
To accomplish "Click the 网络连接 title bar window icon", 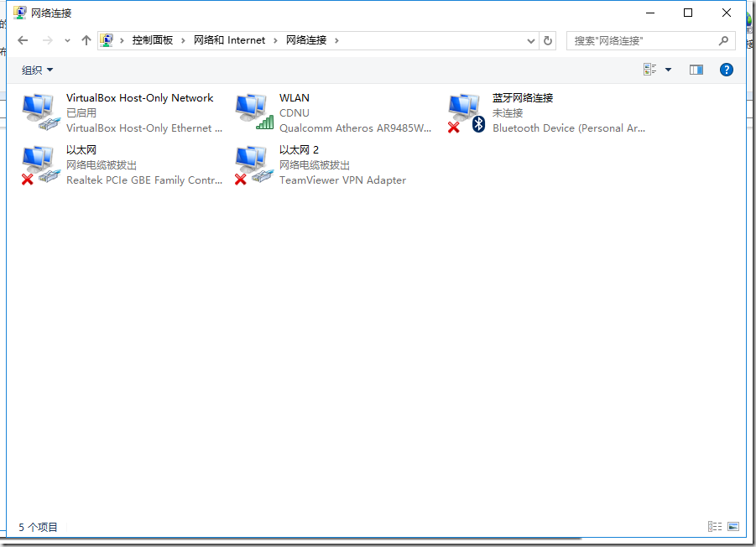I will point(20,13).
